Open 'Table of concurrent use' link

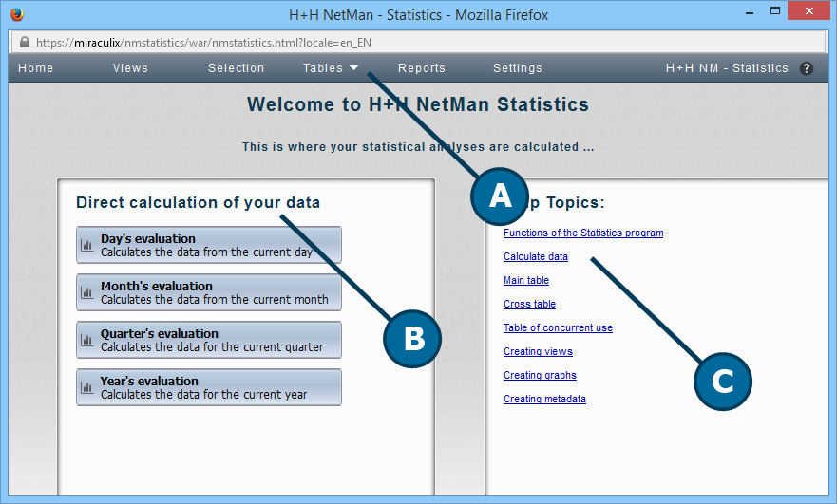pyautogui.click(x=558, y=328)
